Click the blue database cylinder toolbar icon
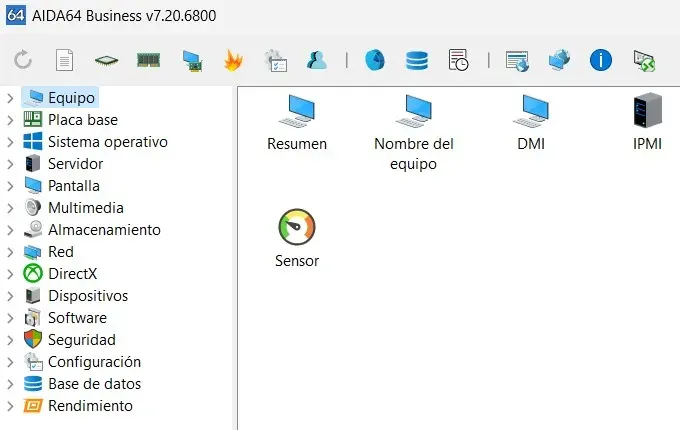 click(x=417, y=60)
